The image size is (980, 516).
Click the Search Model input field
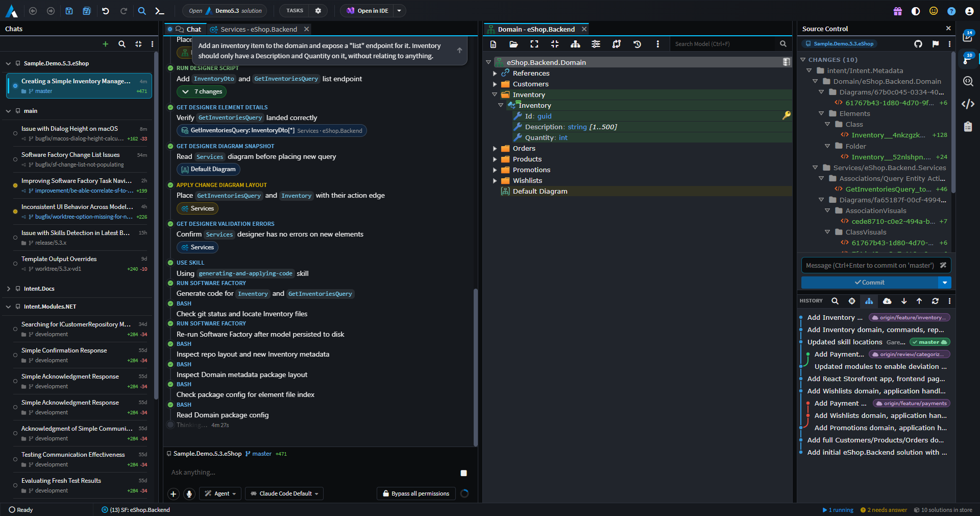724,44
